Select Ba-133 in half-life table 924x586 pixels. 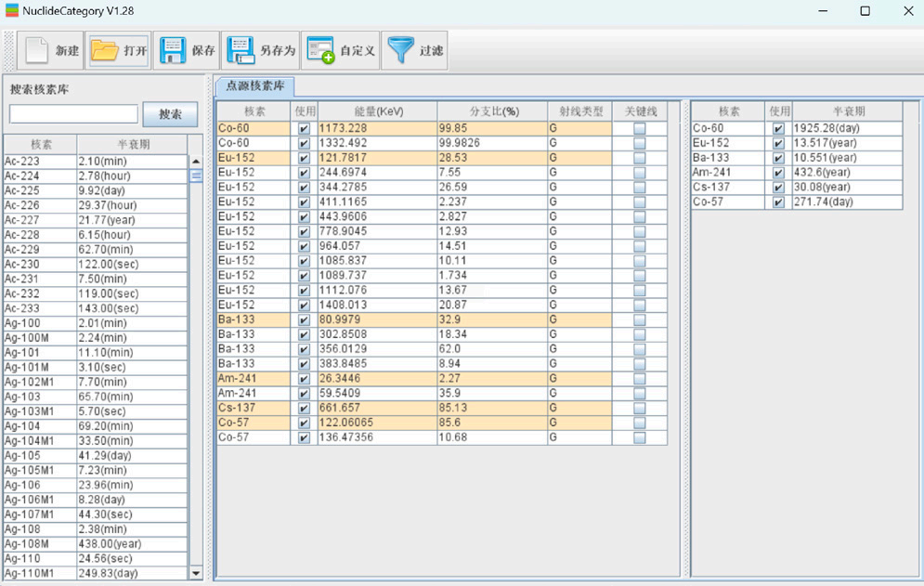click(x=728, y=157)
